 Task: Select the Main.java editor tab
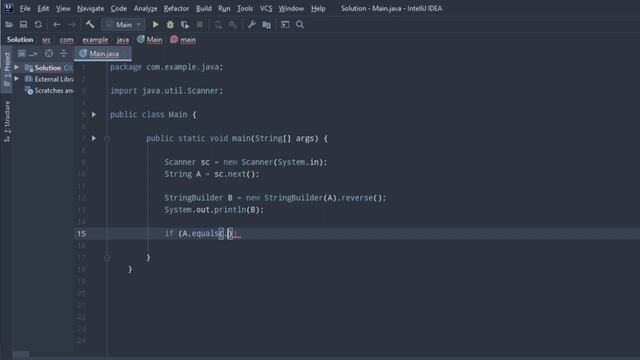103,53
